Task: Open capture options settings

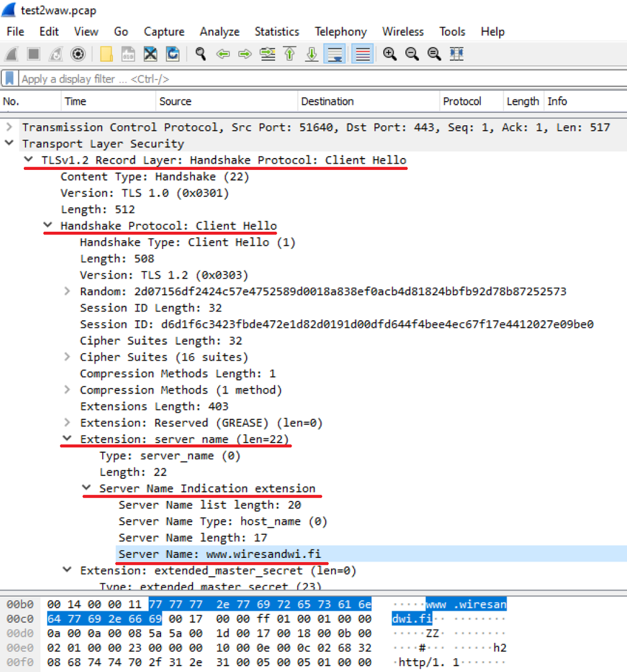Action: point(77,54)
